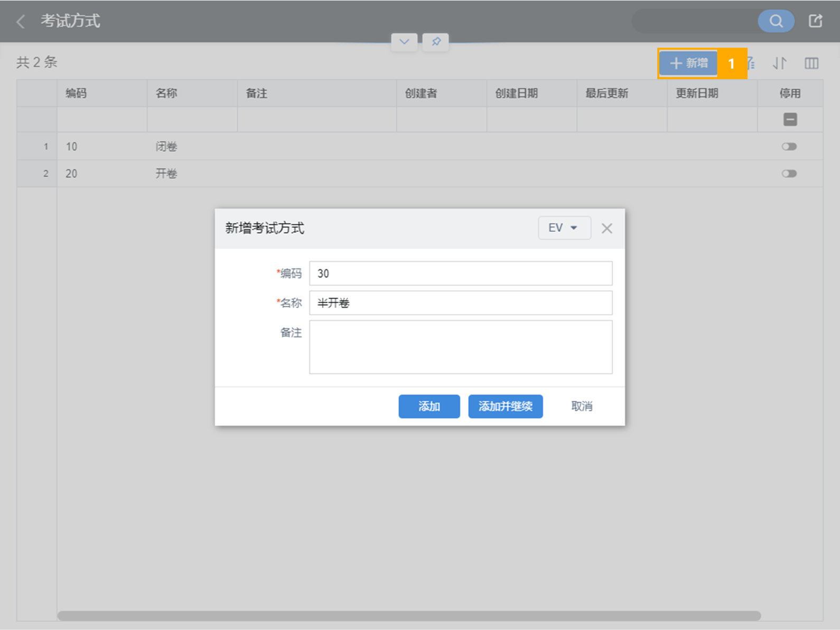Click the 新增 add button

click(x=688, y=63)
